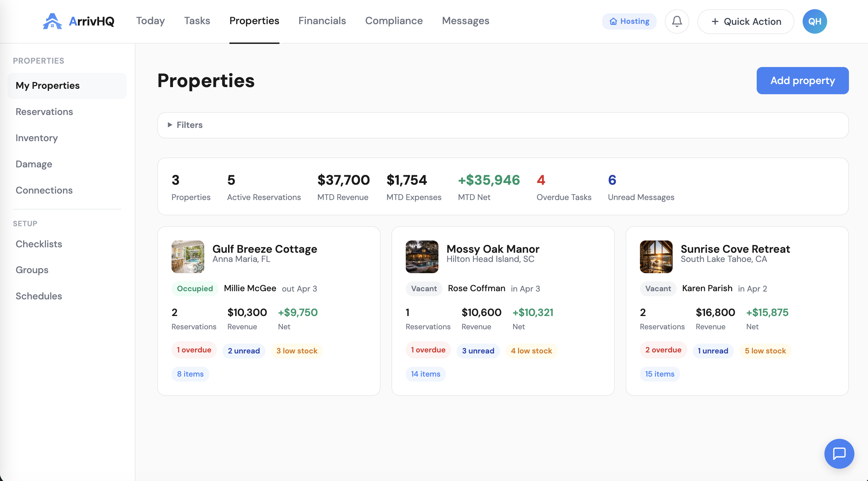Click the Add property button

coord(802,80)
